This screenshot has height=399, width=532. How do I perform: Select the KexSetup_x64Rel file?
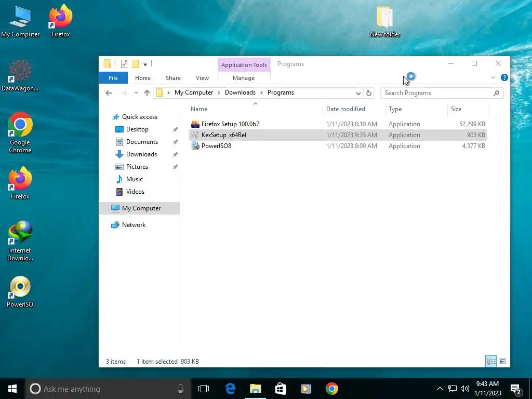pyautogui.click(x=338, y=135)
